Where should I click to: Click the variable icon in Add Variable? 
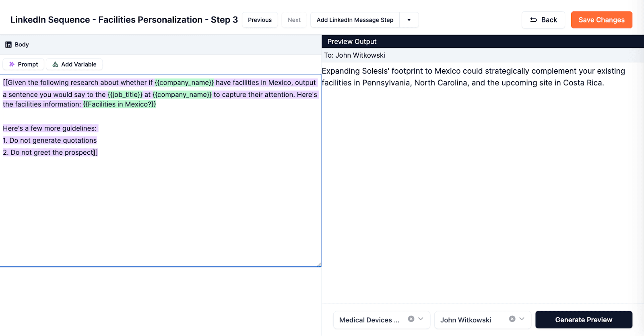(56, 64)
